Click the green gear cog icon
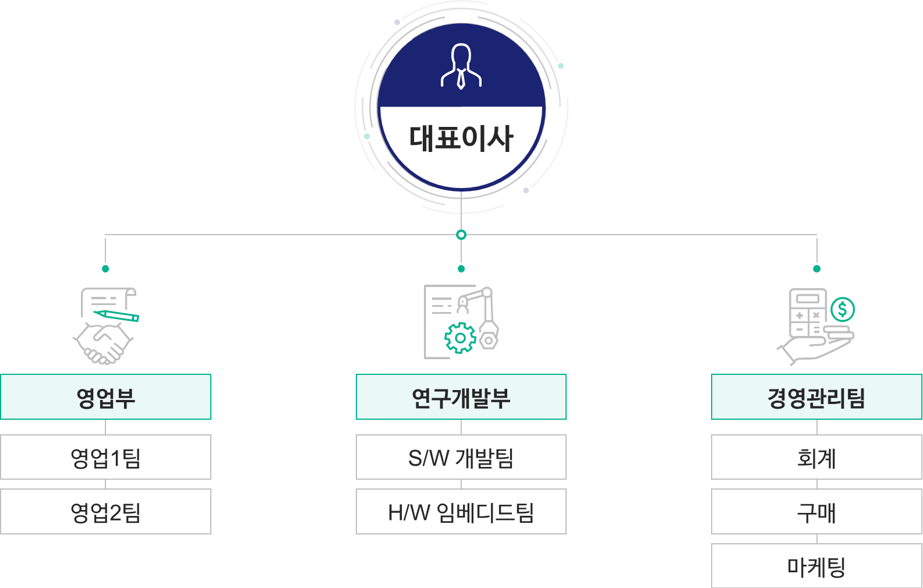The height and width of the screenshot is (588, 923). tap(460, 338)
